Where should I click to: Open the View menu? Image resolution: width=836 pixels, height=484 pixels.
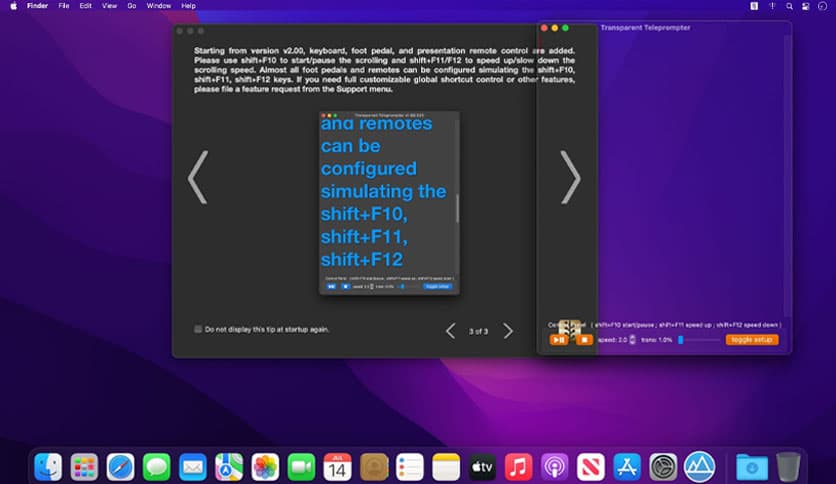coord(109,6)
